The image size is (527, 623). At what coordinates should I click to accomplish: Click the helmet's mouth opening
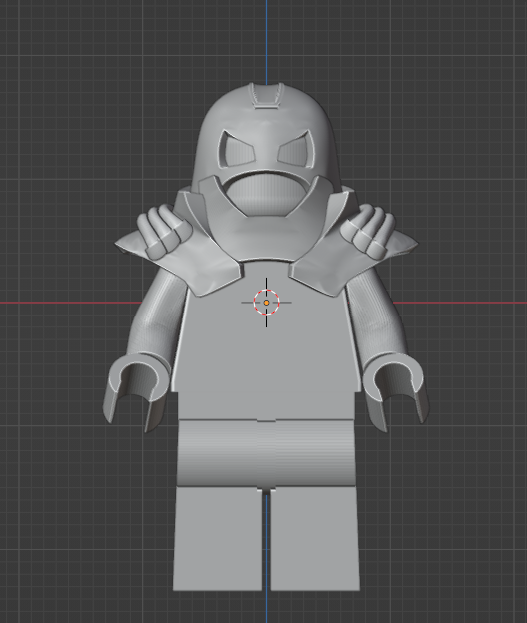coord(266,194)
